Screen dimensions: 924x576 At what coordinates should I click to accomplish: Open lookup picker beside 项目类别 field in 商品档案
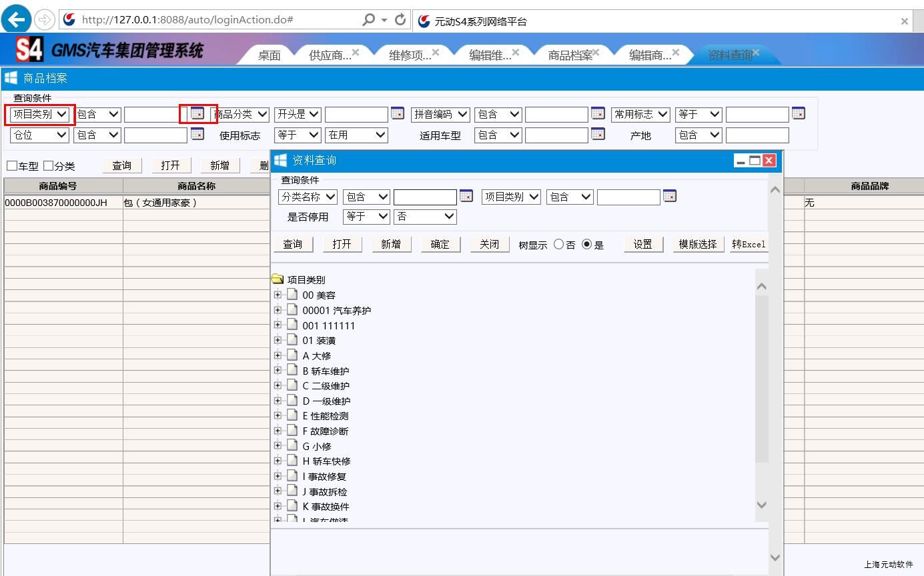pyautogui.click(x=197, y=114)
